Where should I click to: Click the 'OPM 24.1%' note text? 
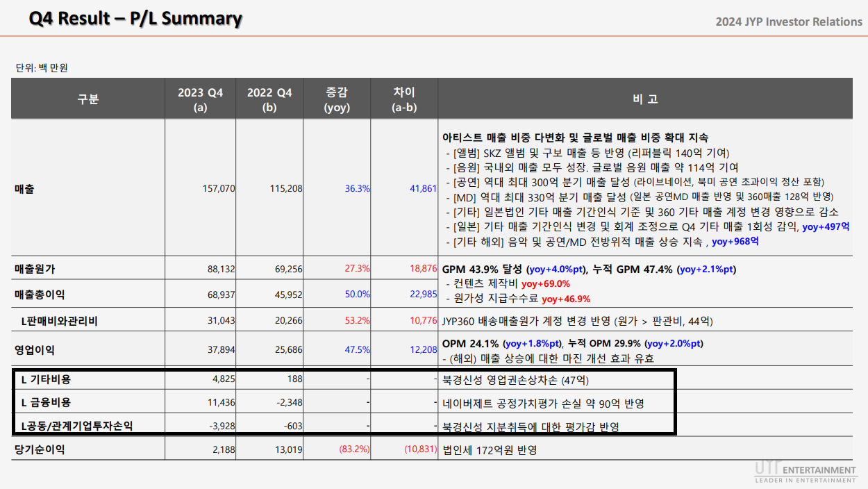[x=470, y=343]
